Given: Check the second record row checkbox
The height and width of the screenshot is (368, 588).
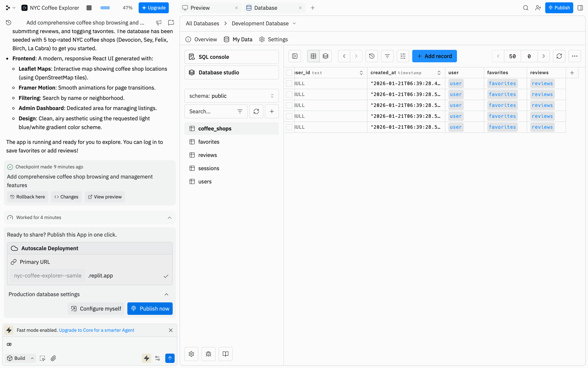Looking at the screenshot, I should click(289, 94).
